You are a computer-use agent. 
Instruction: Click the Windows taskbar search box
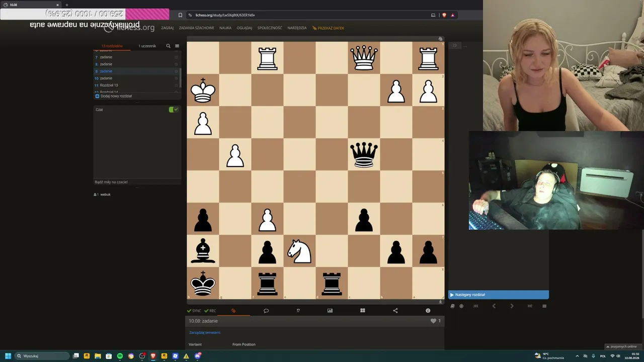[42, 356]
